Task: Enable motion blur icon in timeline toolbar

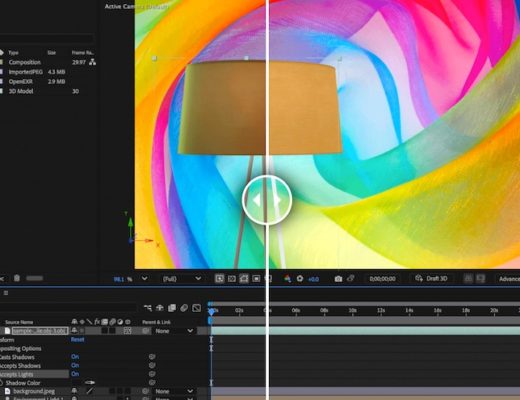Action: 184,308
